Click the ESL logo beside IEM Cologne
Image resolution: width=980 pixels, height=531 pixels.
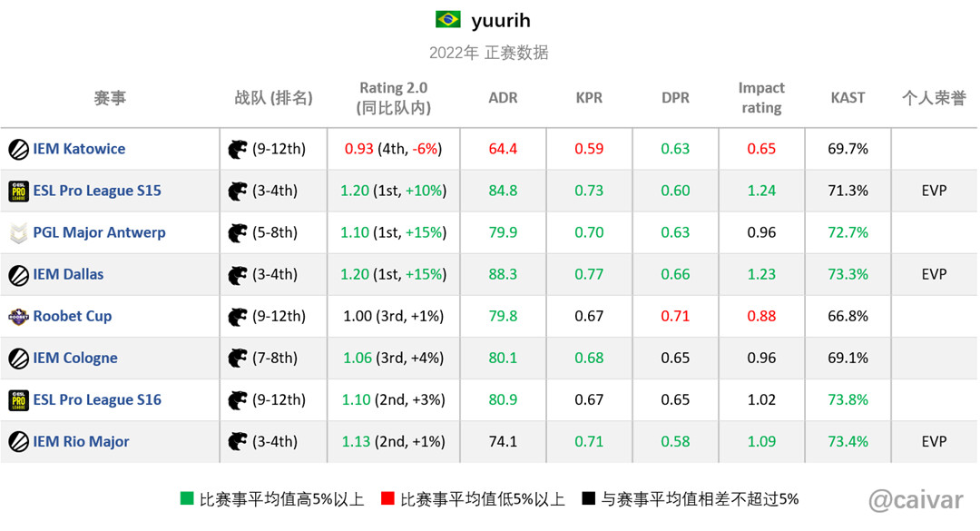click(x=19, y=359)
